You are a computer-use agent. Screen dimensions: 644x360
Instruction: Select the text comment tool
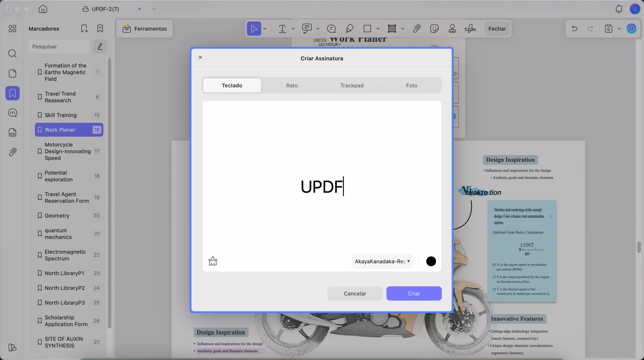[307, 29]
